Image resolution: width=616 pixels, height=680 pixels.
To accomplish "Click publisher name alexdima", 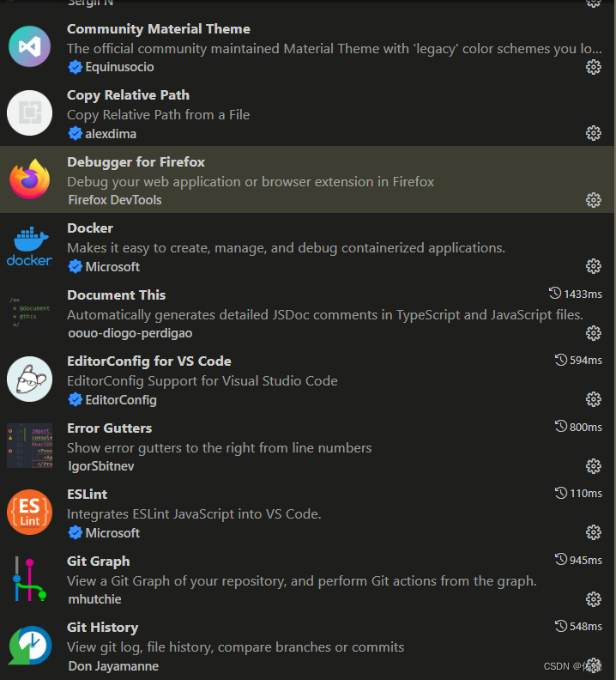I will coord(111,134).
